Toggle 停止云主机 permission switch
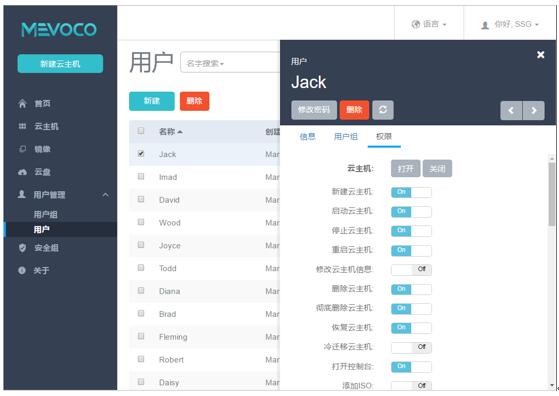This screenshot has height=396, width=559. 411,231
